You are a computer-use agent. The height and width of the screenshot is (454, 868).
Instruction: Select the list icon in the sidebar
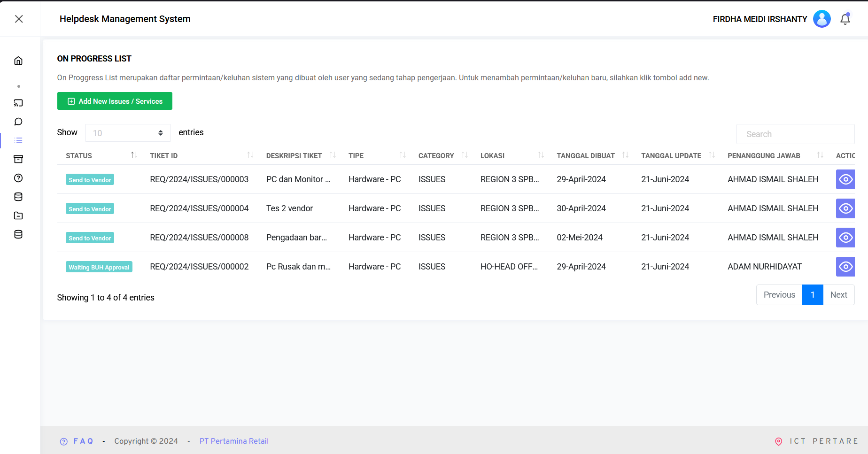pyautogui.click(x=18, y=140)
